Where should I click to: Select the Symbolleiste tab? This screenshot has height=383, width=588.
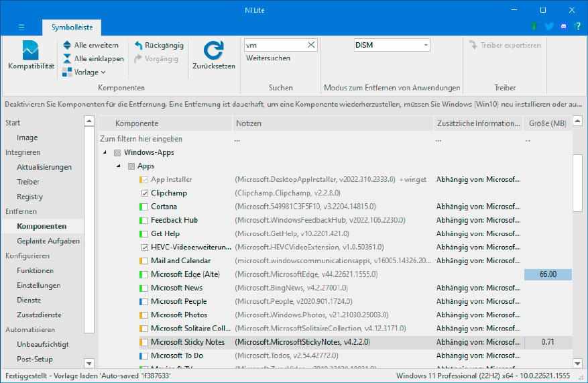[72, 28]
